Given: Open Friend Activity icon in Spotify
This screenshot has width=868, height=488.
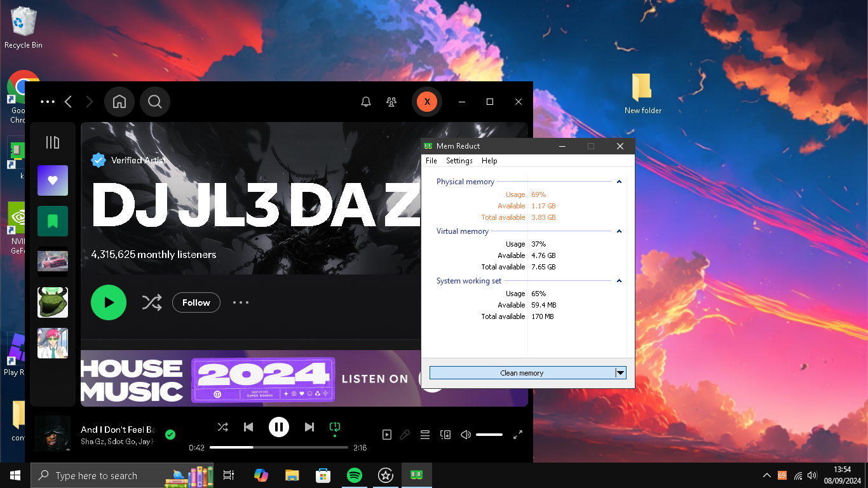Looking at the screenshot, I should point(392,102).
